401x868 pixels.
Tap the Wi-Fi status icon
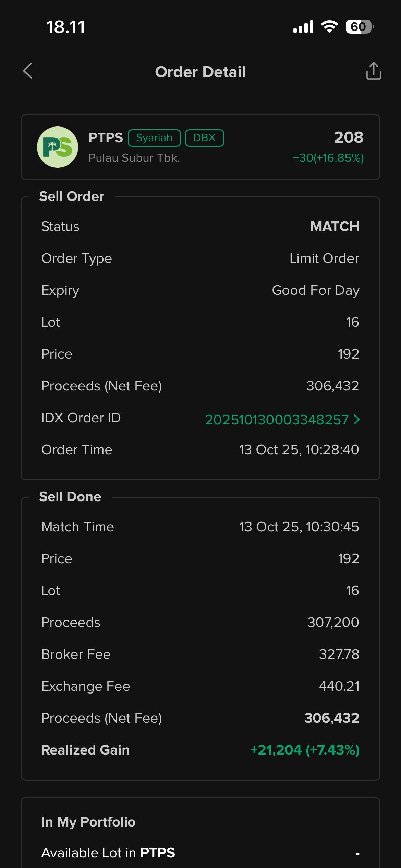point(329,27)
